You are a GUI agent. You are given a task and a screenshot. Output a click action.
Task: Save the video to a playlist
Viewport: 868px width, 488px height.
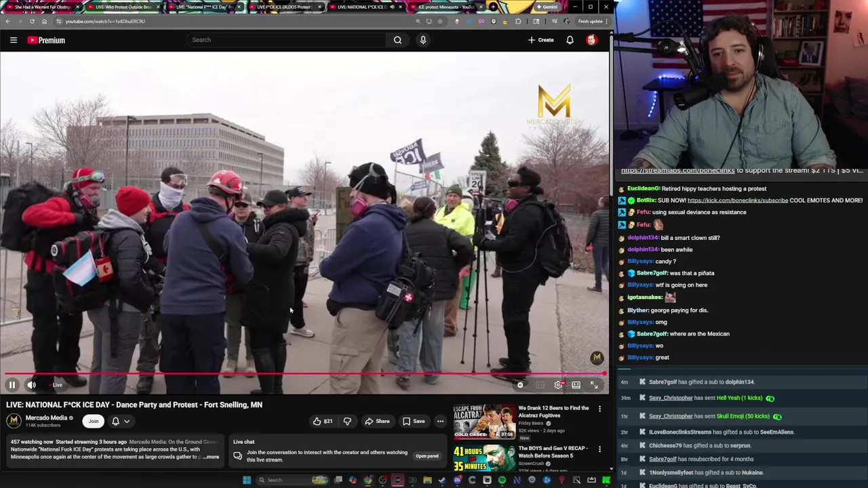tap(414, 421)
